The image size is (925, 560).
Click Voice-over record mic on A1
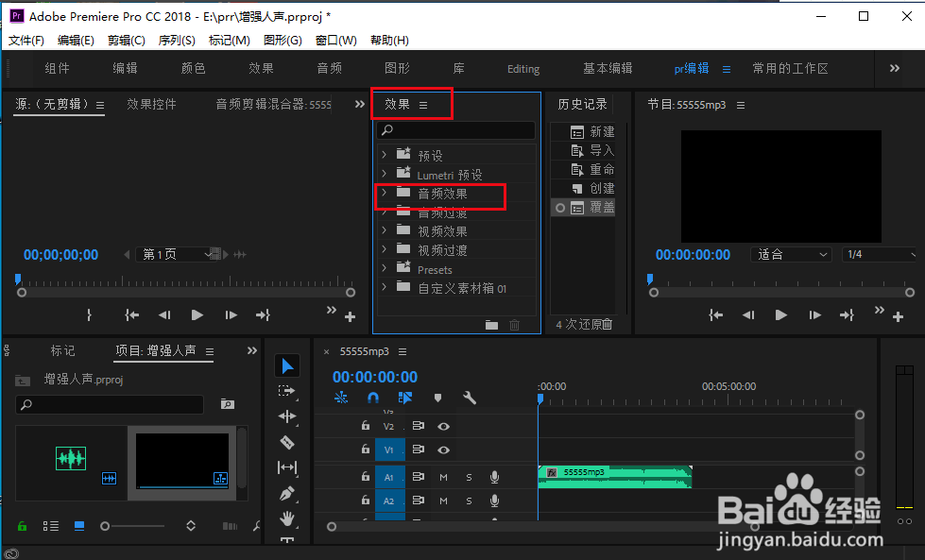click(x=494, y=477)
